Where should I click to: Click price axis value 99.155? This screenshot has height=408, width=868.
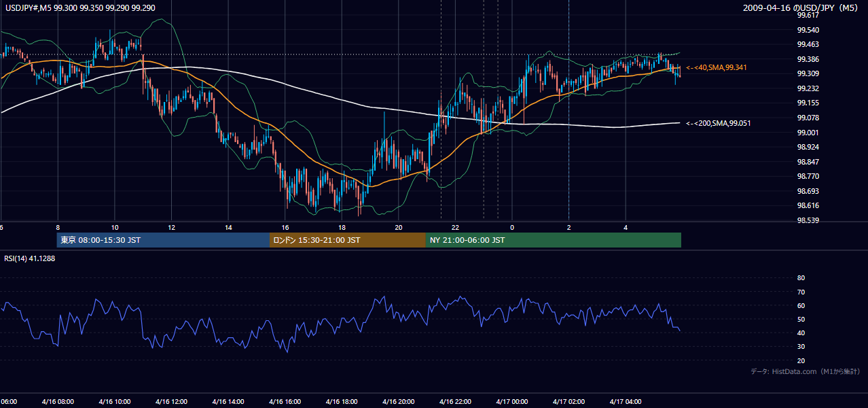[x=808, y=103]
